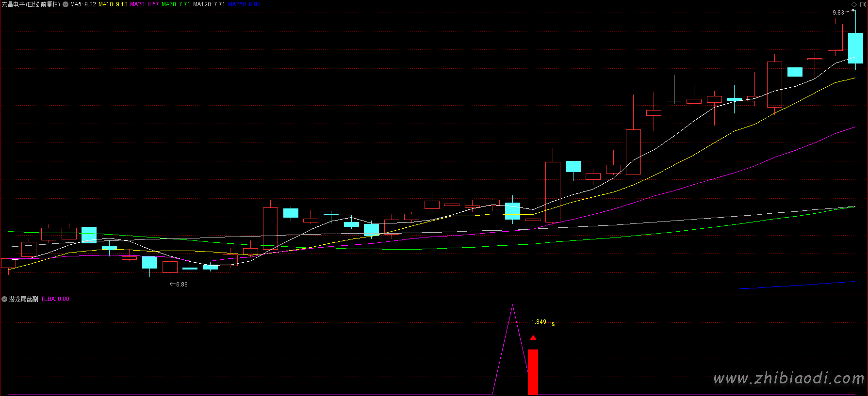This screenshot has height=396, width=868.
Task: Click the blue MA250: 6.90 label
Action: point(244,4)
